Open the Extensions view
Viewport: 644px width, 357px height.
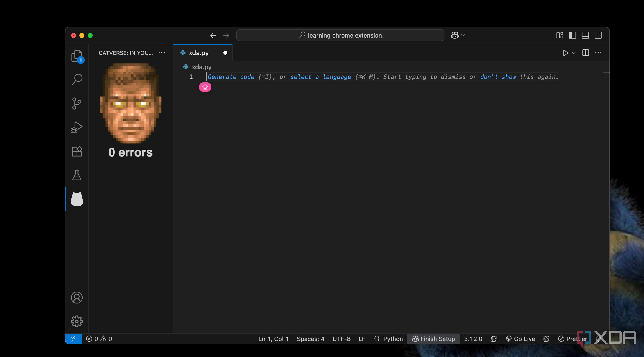tap(77, 151)
